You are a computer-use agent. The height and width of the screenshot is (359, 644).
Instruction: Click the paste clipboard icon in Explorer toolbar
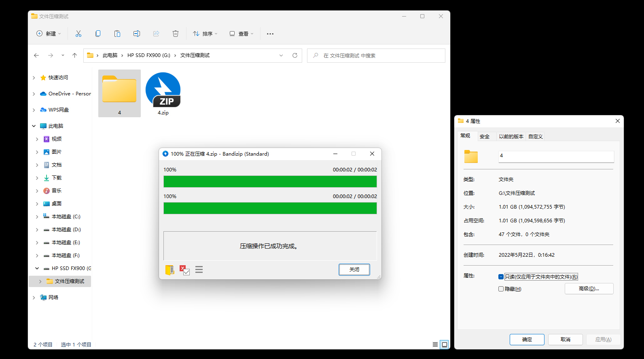pyautogui.click(x=117, y=34)
